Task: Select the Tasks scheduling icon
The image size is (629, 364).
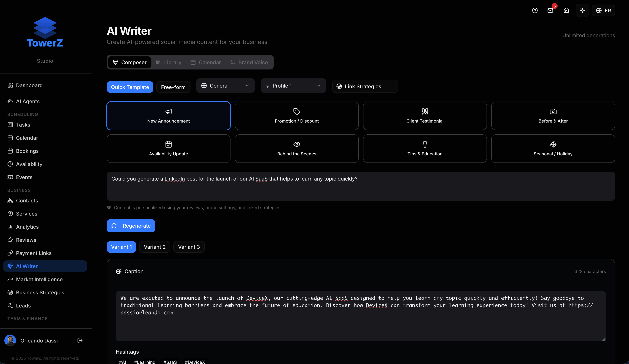Action: (10, 125)
